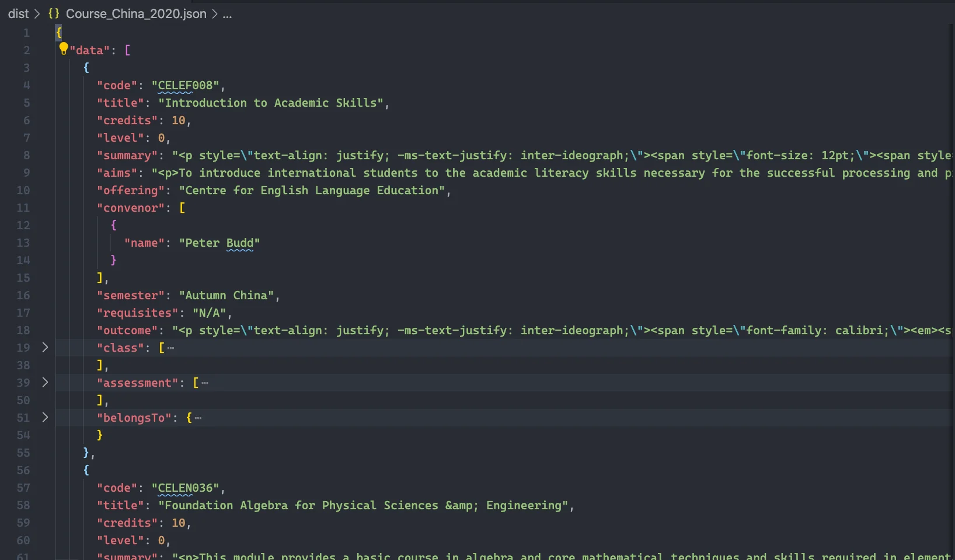Click the collapsed ellipsis after "class"
Image resolution: width=955 pixels, height=560 pixels.
click(170, 348)
